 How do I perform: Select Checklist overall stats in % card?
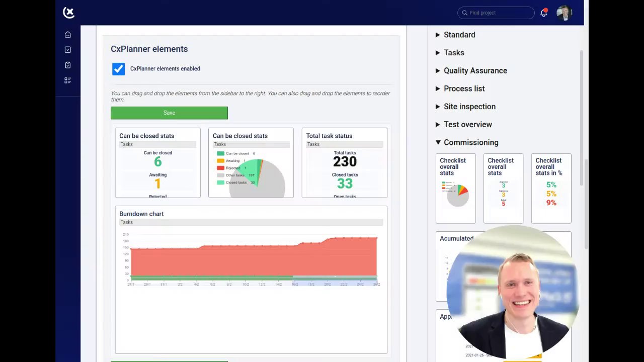[x=551, y=189]
